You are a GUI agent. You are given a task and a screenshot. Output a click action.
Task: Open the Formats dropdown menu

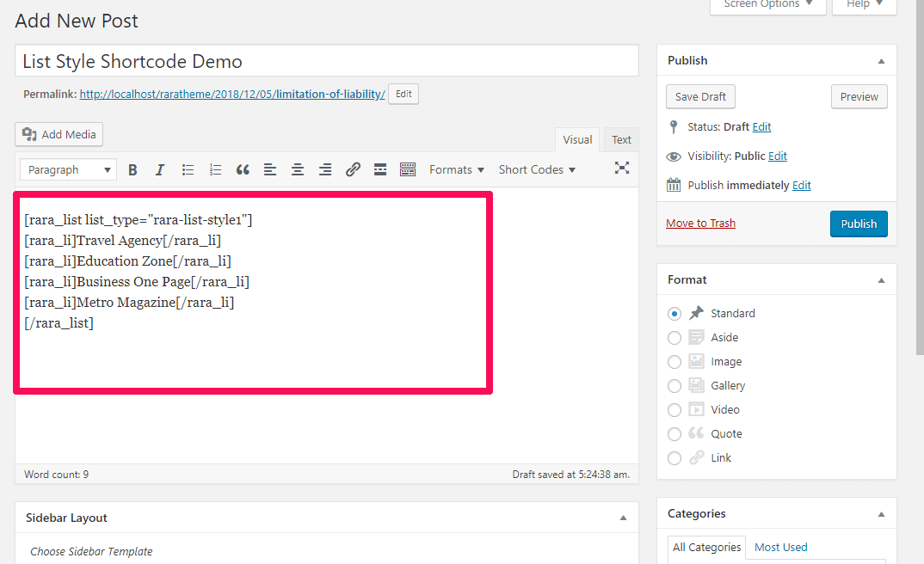(x=457, y=169)
